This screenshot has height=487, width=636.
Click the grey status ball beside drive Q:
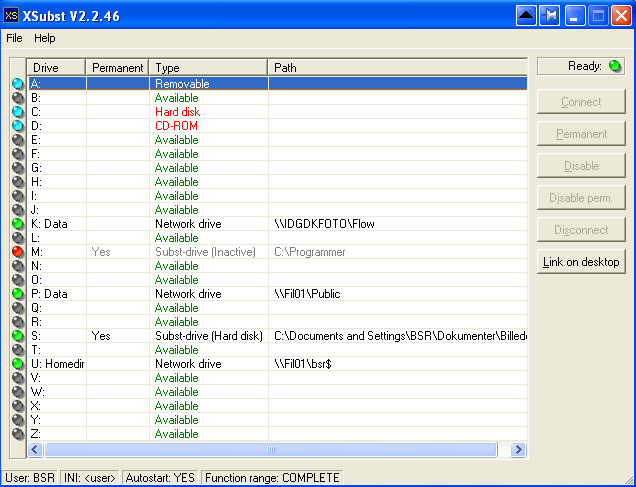point(18,308)
